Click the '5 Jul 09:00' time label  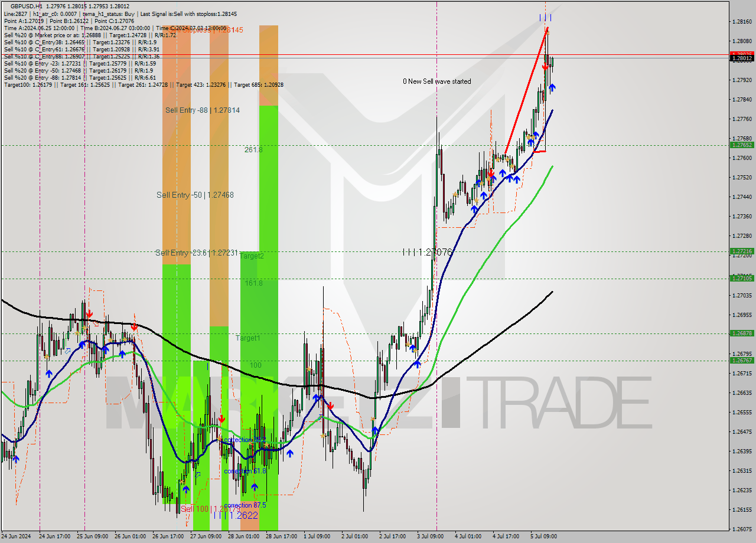[543, 537]
